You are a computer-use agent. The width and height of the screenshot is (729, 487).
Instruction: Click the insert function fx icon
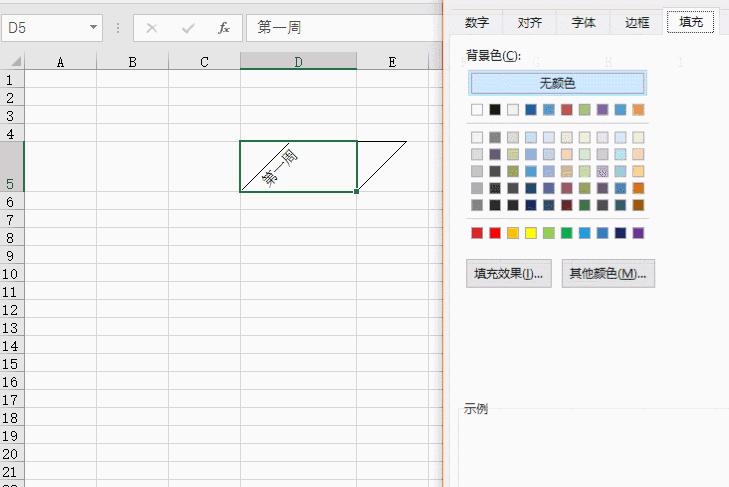(x=224, y=28)
